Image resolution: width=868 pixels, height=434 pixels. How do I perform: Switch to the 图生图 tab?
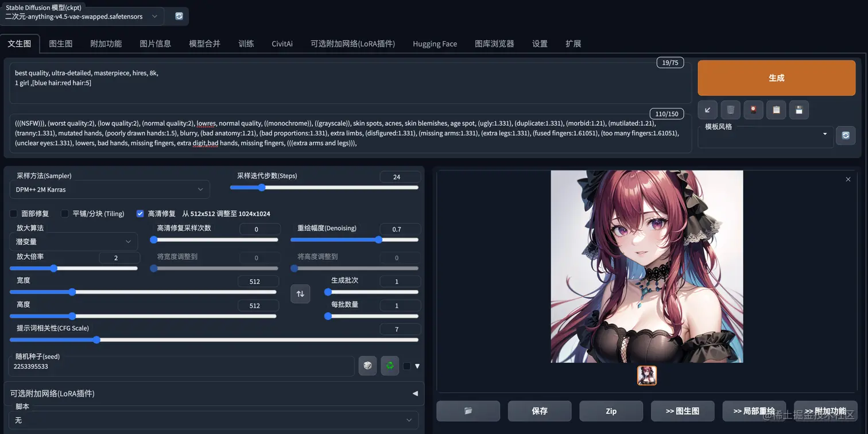click(60, 44)
